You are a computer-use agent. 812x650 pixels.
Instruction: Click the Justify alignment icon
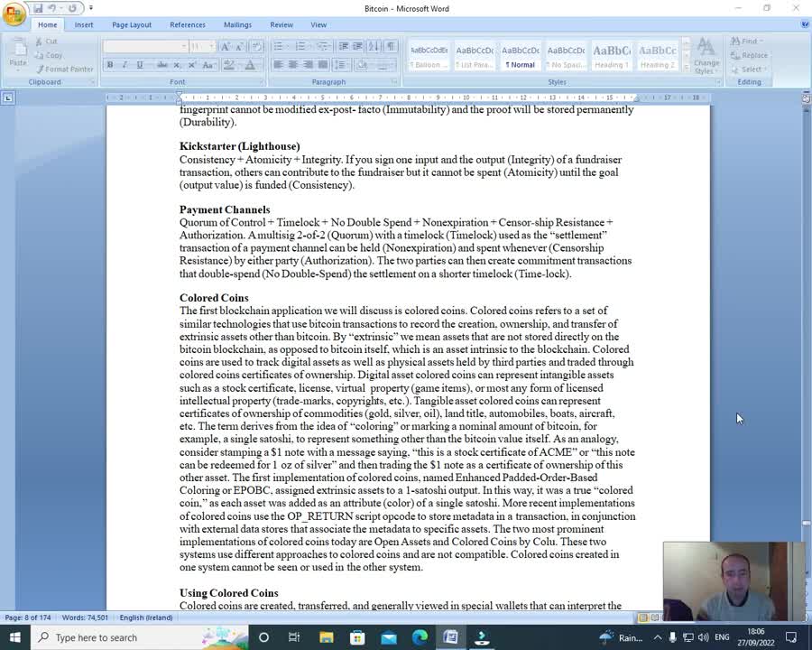[x=323, y=65]
